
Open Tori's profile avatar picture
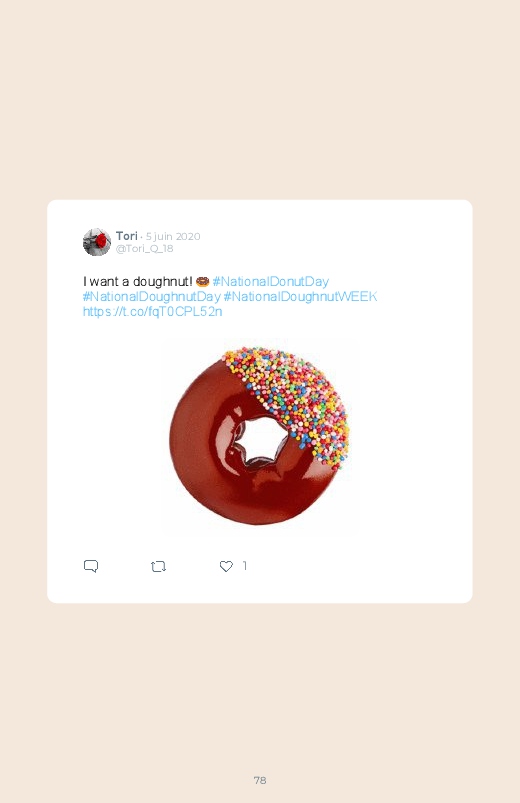pos(97,242)
